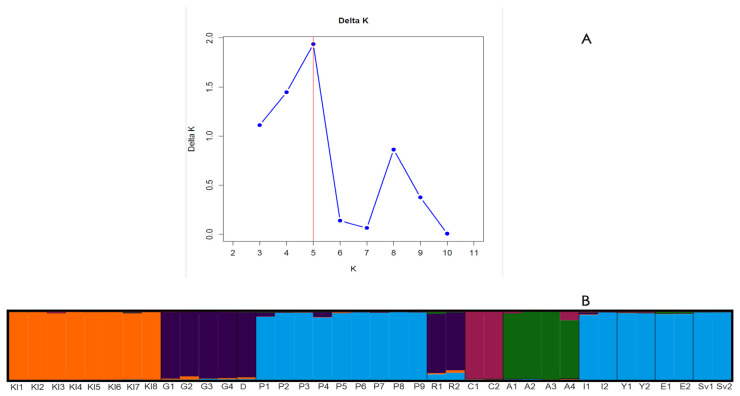Click the x-axis tick label "2"
This screenshot has width=740, height=396.
point(233,253)
